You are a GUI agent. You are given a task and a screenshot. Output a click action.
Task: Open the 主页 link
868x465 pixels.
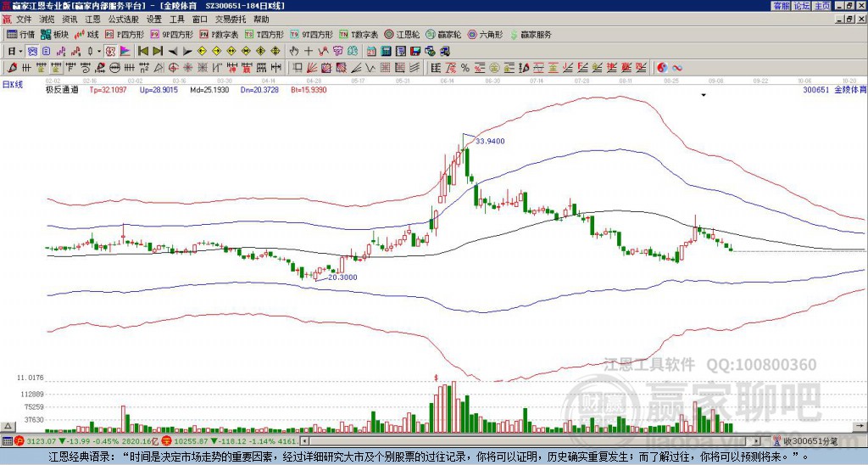(822, 6)
